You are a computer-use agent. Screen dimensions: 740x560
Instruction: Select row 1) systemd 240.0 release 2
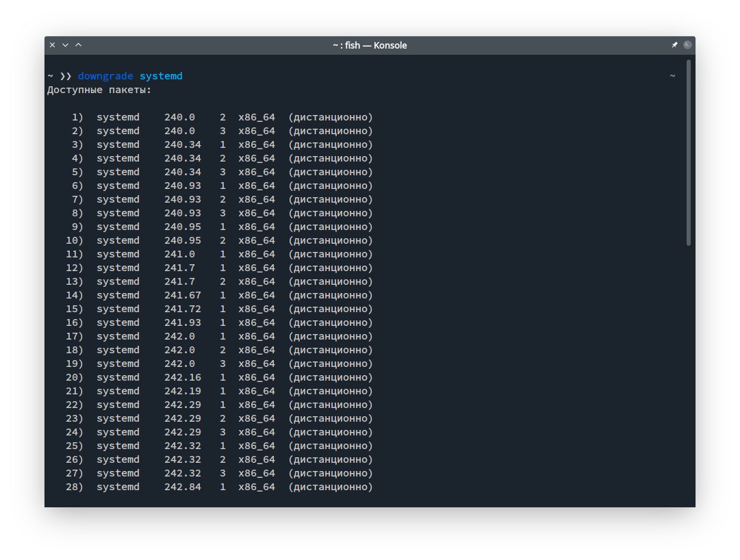[x=220, y=117]
